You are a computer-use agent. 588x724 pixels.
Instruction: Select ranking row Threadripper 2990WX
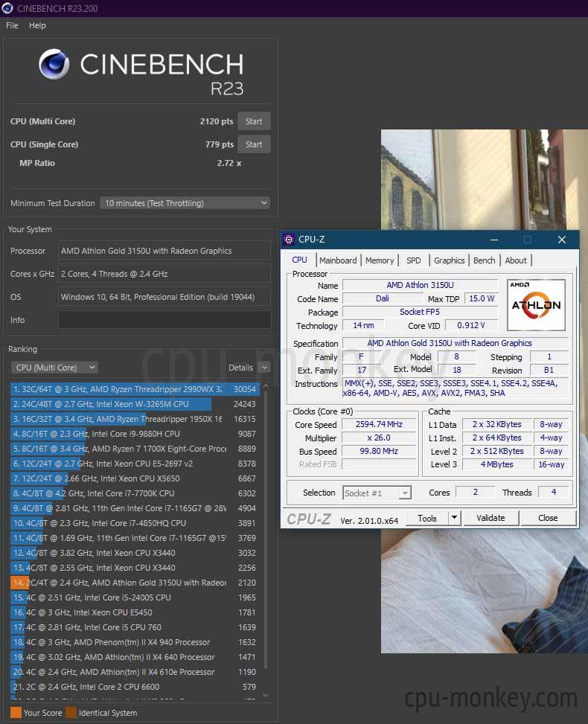(x=135, y=389)
